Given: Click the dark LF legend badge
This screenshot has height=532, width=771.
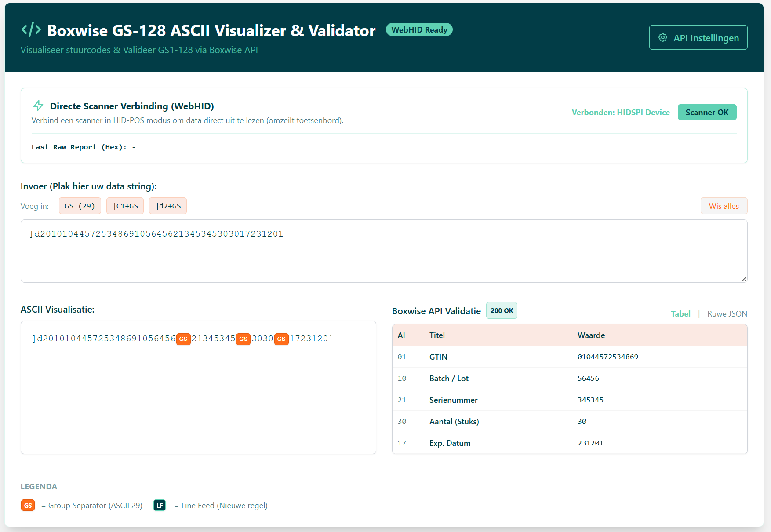Looking at the screenshot, I should (x=160, y=506).
